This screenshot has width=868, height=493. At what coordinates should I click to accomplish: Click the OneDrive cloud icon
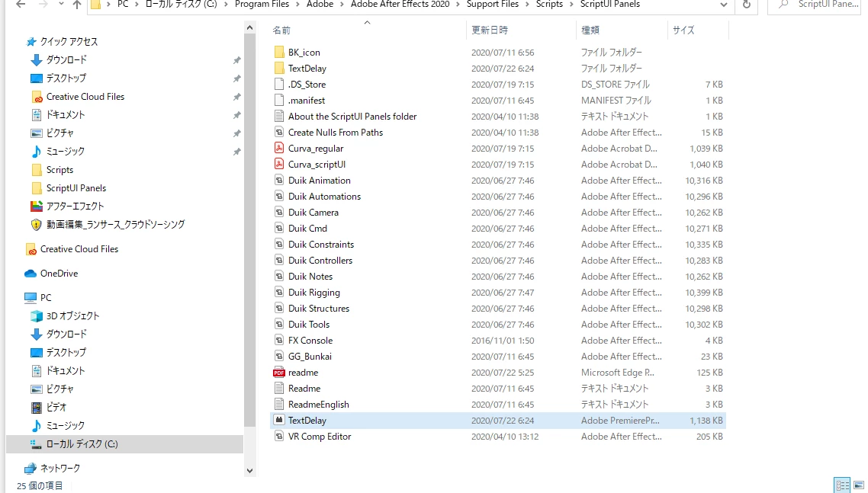(31, 274)
